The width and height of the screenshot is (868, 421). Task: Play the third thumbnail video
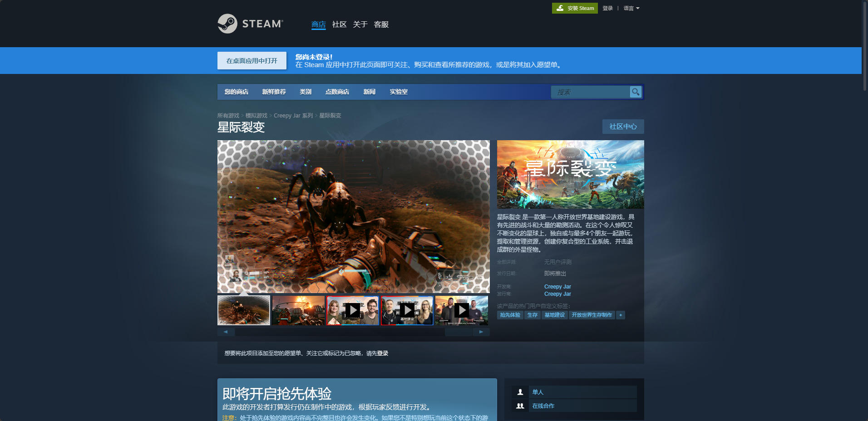[353, 310]
